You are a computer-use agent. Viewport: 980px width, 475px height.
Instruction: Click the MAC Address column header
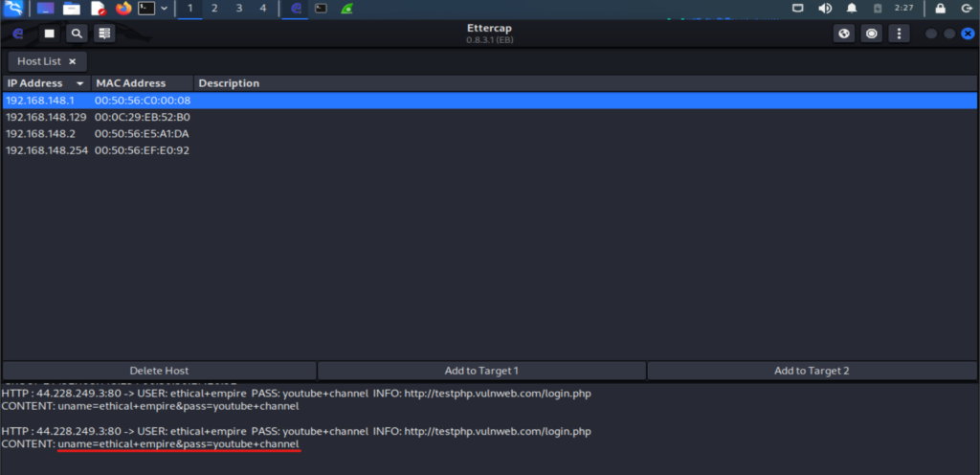(131, 83)
